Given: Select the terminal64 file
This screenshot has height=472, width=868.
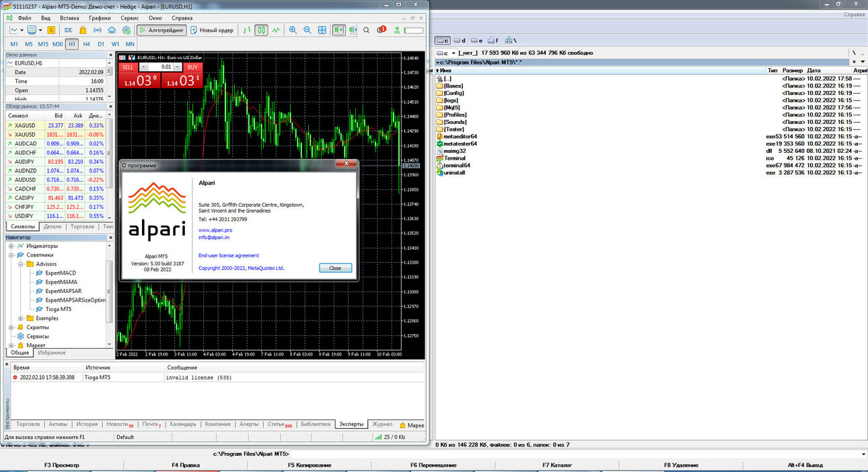Looking at the screenshot, I should [x=454, y=165].
